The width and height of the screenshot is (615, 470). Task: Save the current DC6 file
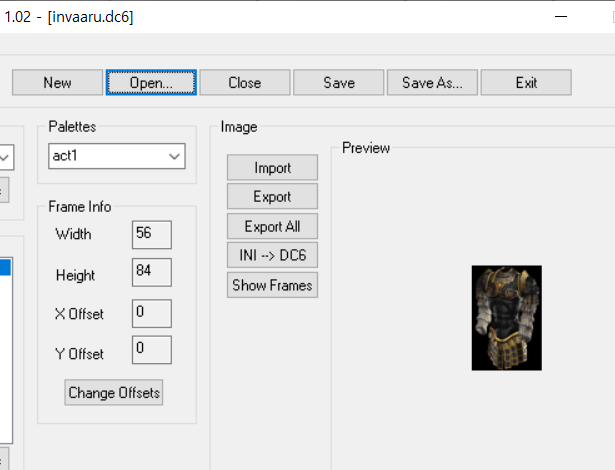click(x=338, y=82)
